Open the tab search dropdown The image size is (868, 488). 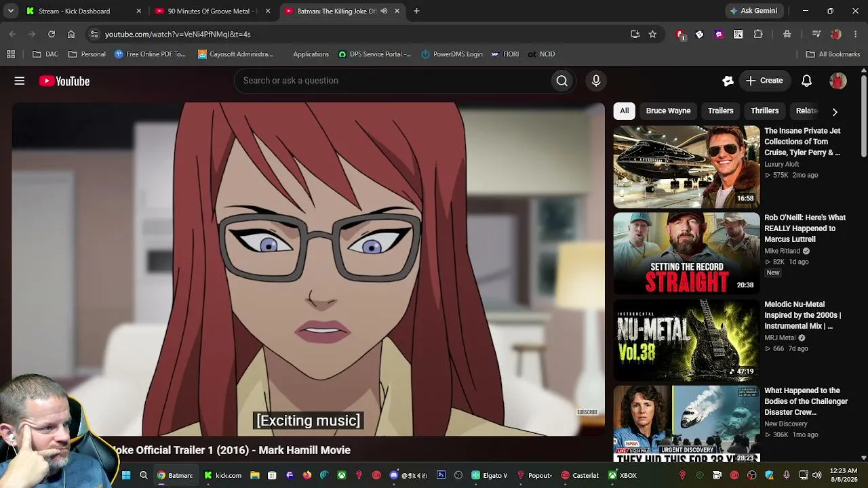pos(11,11)
